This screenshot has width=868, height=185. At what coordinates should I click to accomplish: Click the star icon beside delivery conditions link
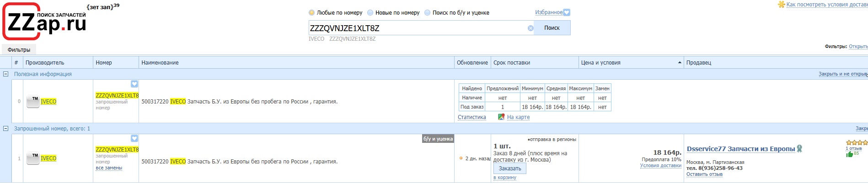[782, 5]
